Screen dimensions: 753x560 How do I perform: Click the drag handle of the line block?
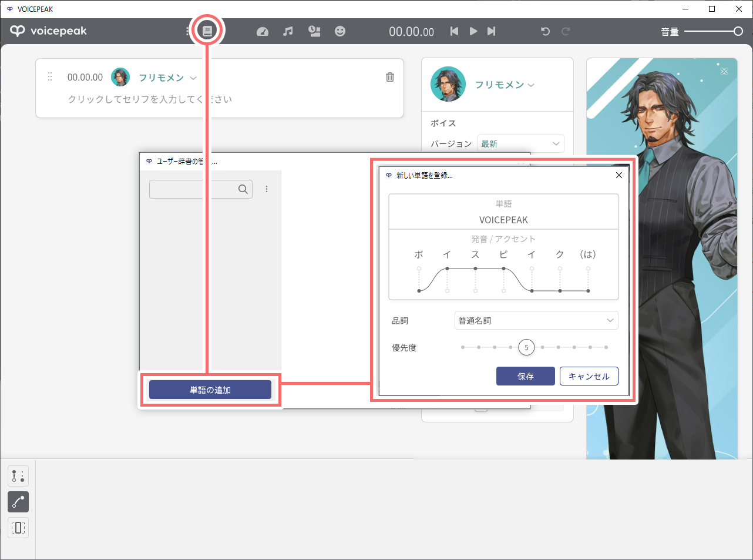[50, 77]
